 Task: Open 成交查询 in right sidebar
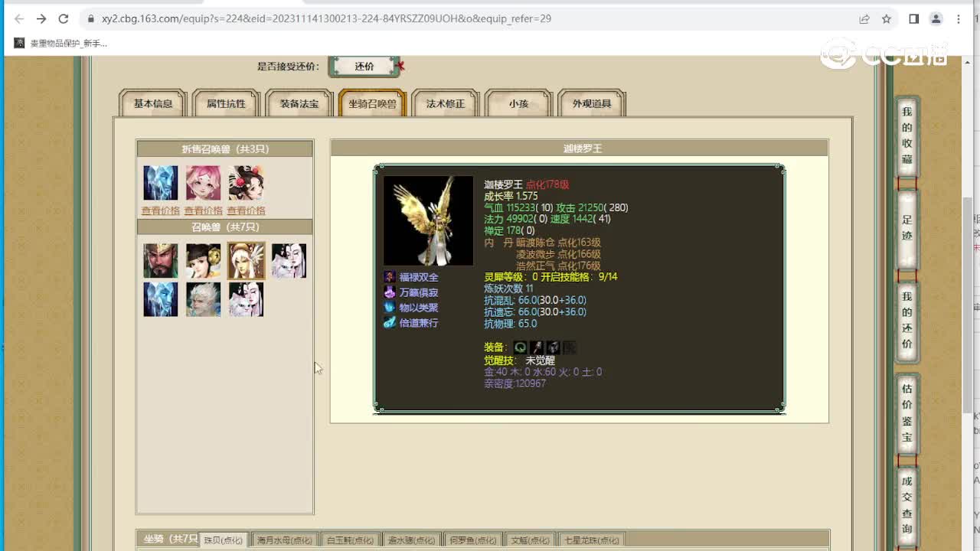pos(907,505)
